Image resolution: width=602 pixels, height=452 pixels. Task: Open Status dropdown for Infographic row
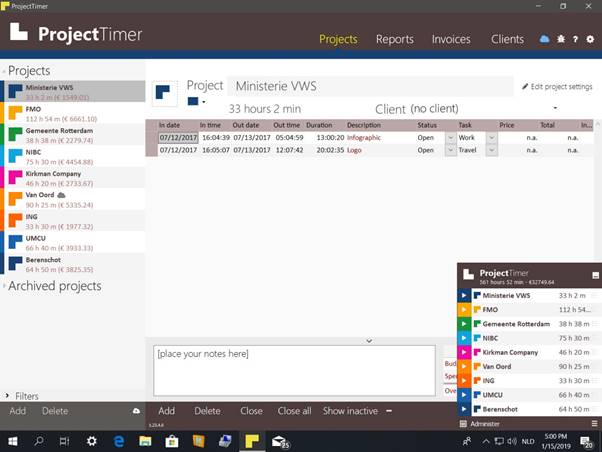coord(450,137)
